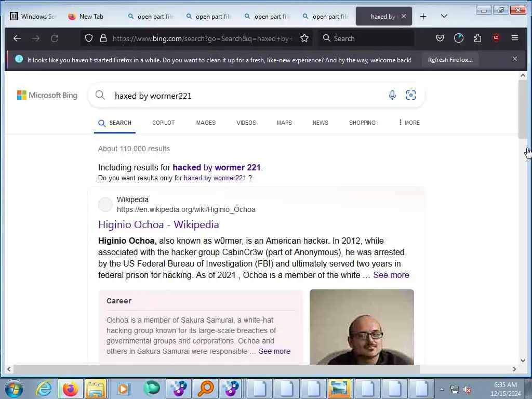Open the picture viewer taskbar icon
The image size is (532, 399).
coord(339,389)
